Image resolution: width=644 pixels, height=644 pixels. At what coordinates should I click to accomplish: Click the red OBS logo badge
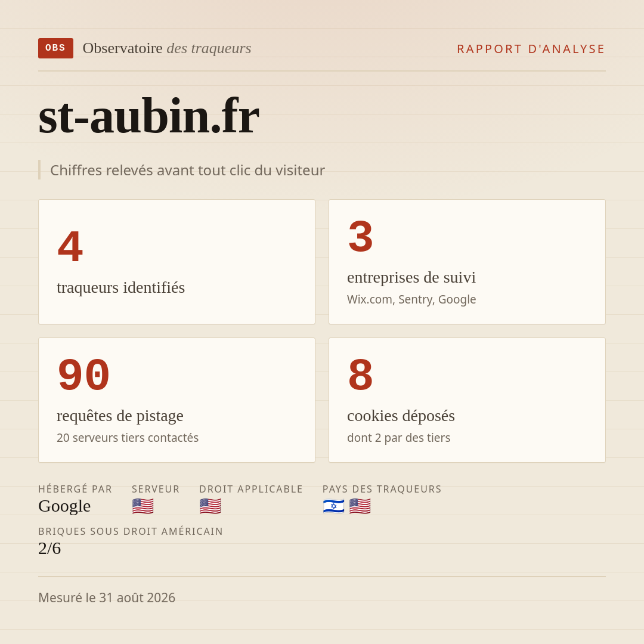(56, 48)
